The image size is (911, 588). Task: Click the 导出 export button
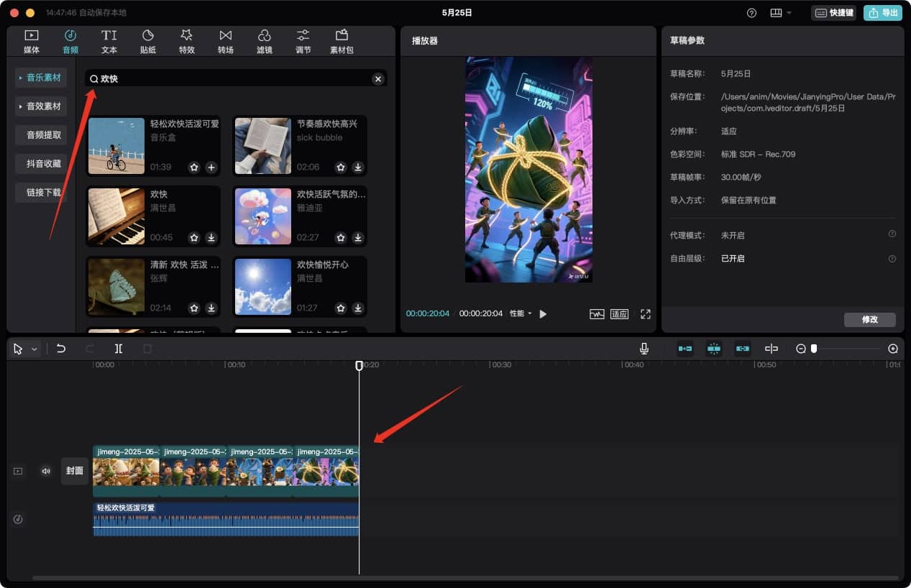(x=883, y=13)
